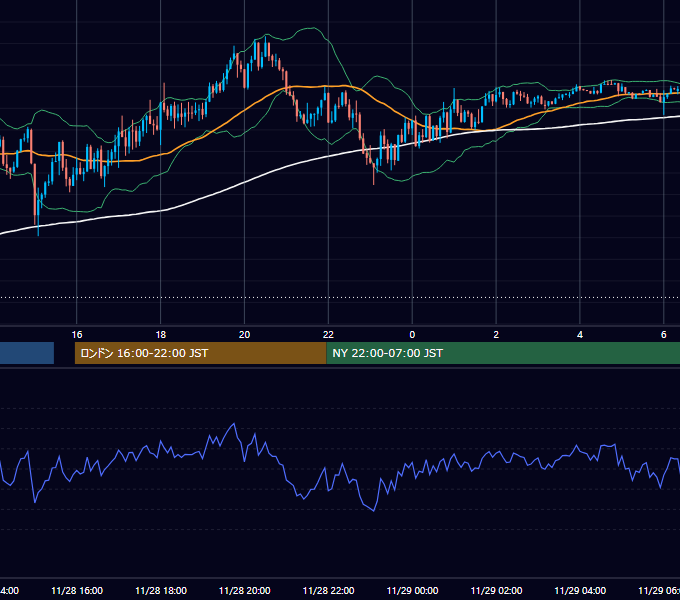
Task: Click the NY 22:00-07:00 JST session bar
Action: click(503, 353)
